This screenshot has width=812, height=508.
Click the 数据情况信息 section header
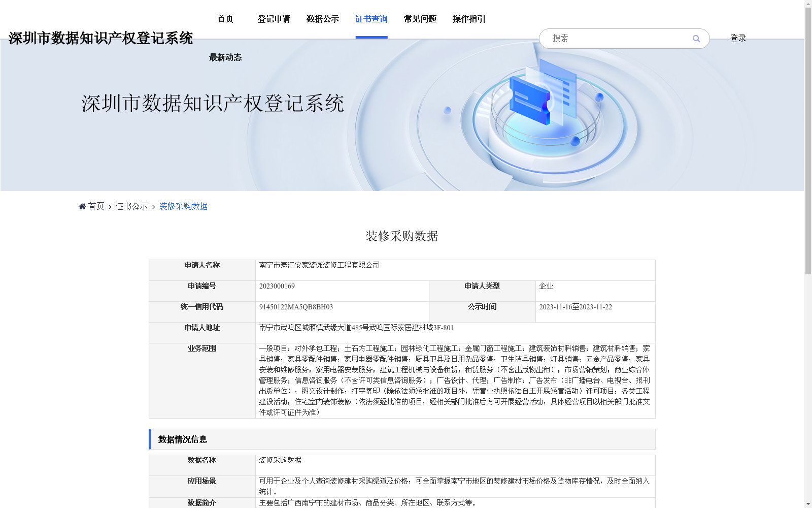click(402, 439)
